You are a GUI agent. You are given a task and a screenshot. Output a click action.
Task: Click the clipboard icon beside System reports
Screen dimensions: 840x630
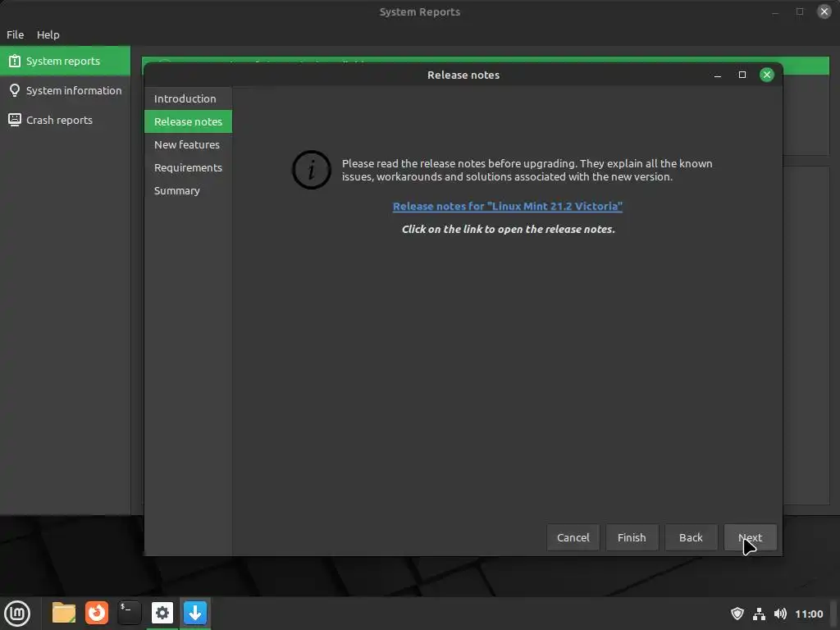pos(15,61)
